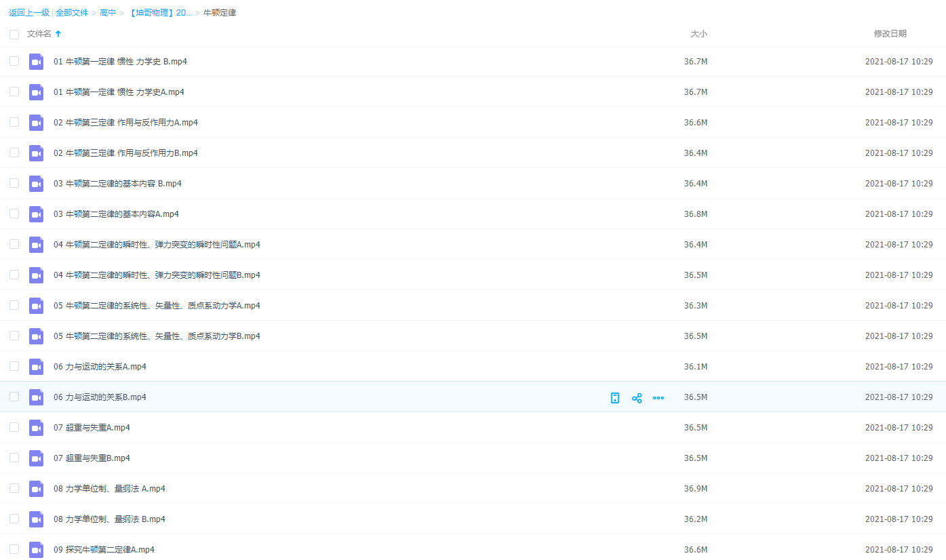Image resolution: width=946 pixels, height=560 pixels.
Task: Click the phone device icon on 06 力与运动的关系B.mp4 row
Action: coord(615,398)
